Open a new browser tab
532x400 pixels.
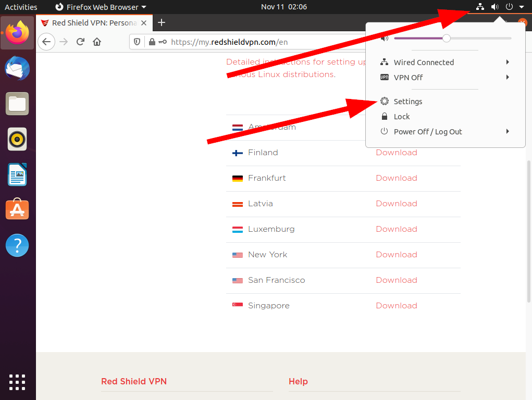162,22
